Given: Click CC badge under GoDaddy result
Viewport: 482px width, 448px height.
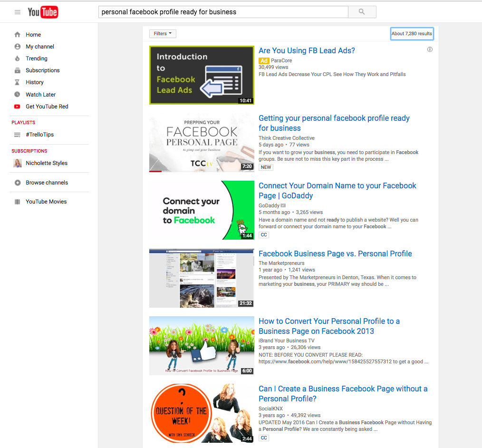Looking at the screenshot, I should (x=264, y=235).
